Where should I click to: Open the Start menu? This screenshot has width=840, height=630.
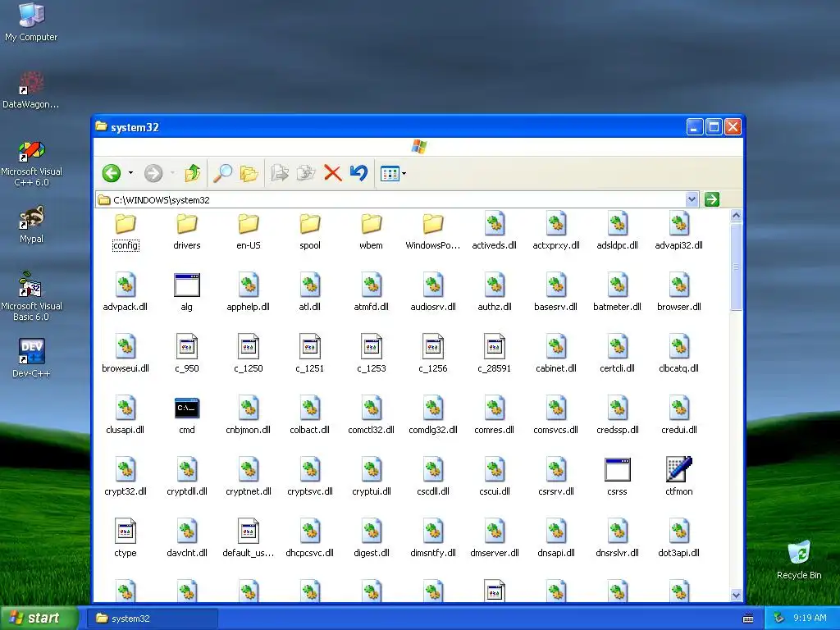tap(39, 618)
